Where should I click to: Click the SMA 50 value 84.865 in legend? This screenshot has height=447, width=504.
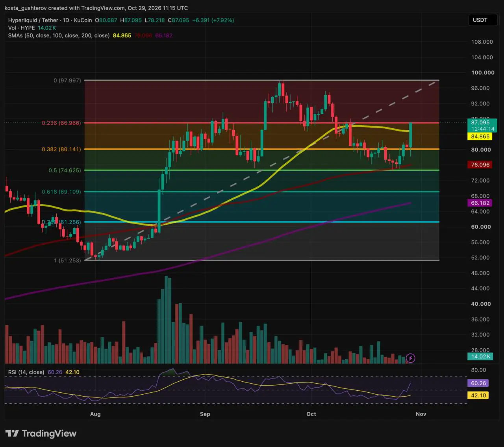(x=122, y=35)
